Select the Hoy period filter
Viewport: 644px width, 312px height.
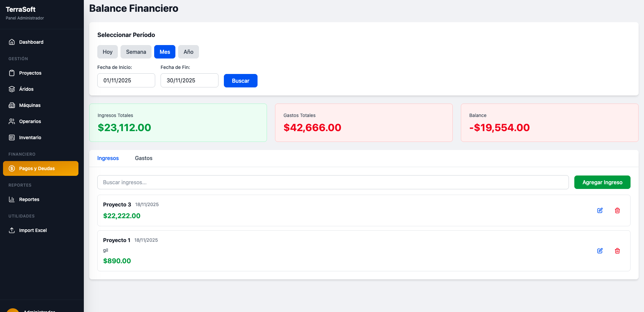point(107,51)
